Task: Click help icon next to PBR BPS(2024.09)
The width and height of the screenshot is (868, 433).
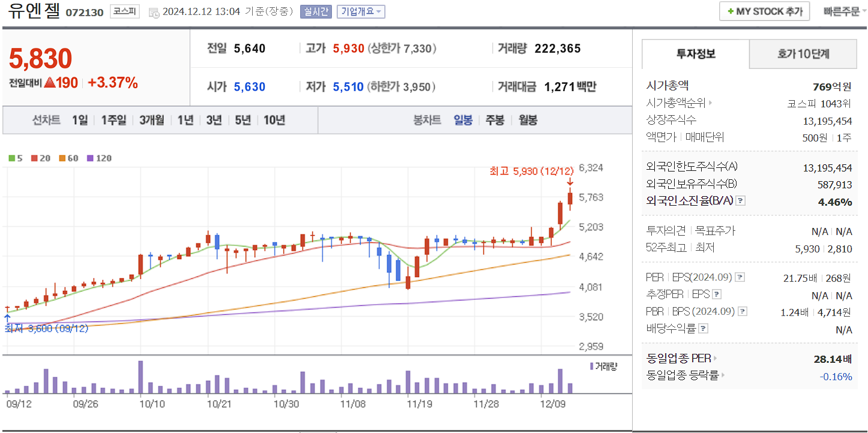Action: (742, 311)
